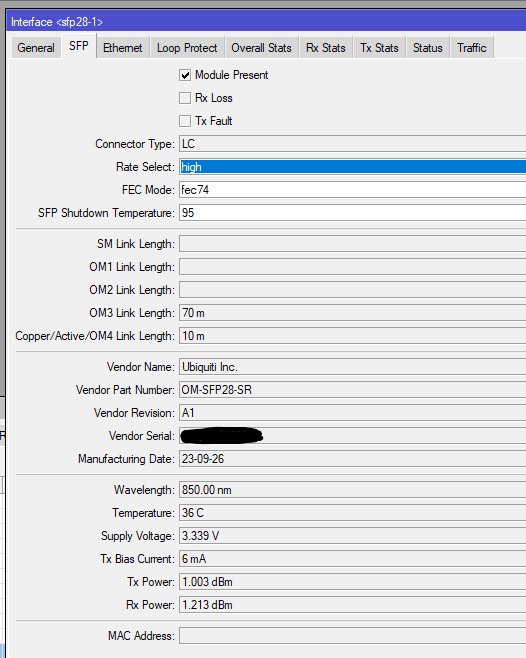The width and height of the screenshot is (526, 658).
Task: Click the empty OM1 Link Length field
Action: [353, 267]
